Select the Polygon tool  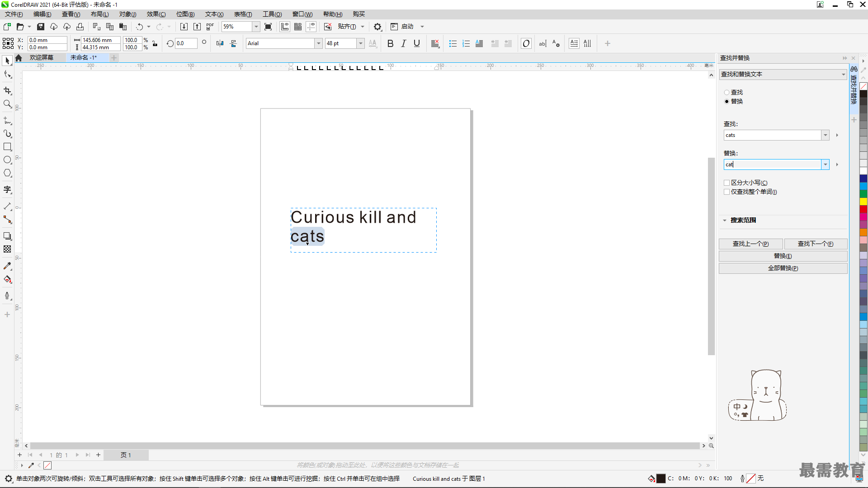[x=7, y=173]
